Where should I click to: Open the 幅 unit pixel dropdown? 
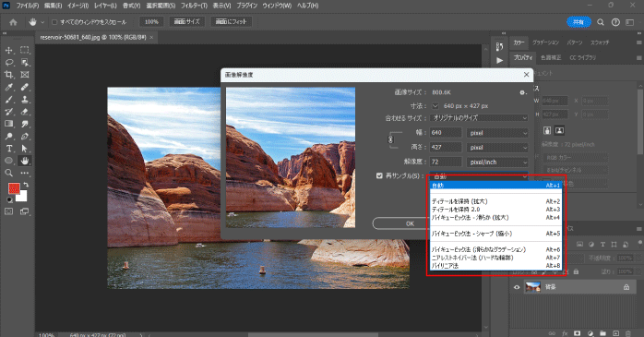click(497, 133)
